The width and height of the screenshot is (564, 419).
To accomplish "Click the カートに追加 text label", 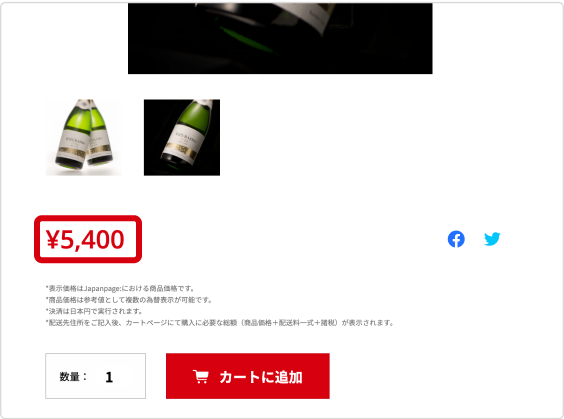I will click(261, 377).
